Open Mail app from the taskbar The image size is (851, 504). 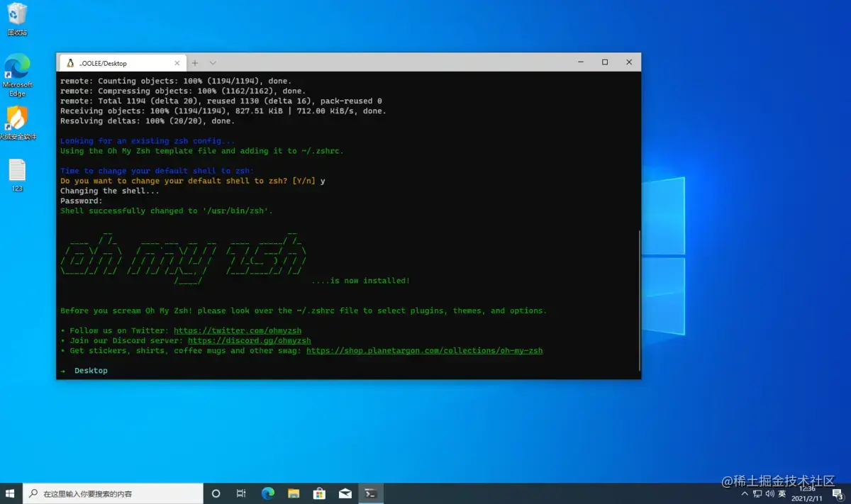coord(345,493)
